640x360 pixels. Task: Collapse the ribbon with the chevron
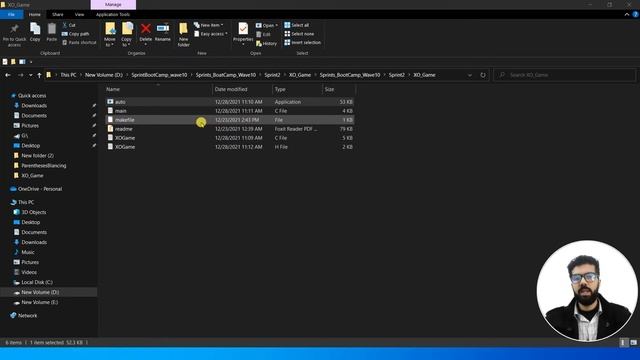tap(627, 14)
